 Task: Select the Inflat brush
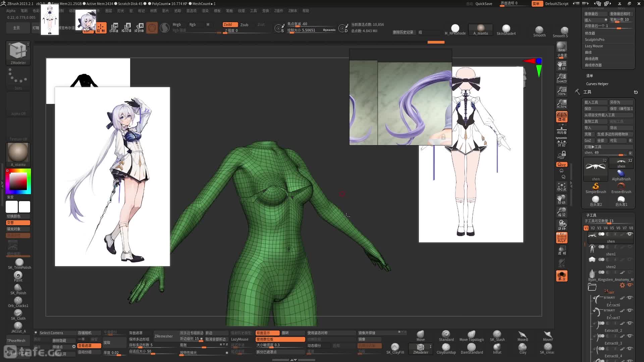[x=497, y=349]
